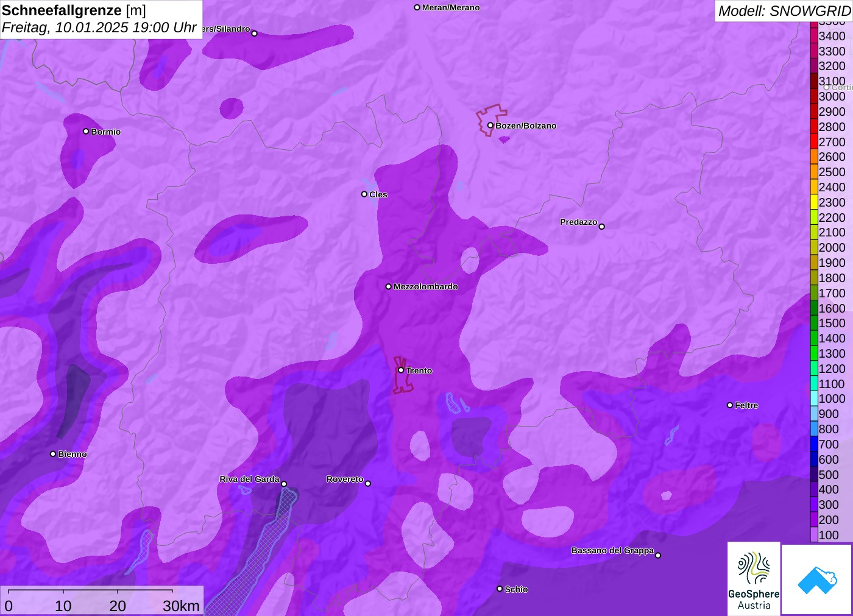Select the 1500 green legend swatch

tap(814, 323)
